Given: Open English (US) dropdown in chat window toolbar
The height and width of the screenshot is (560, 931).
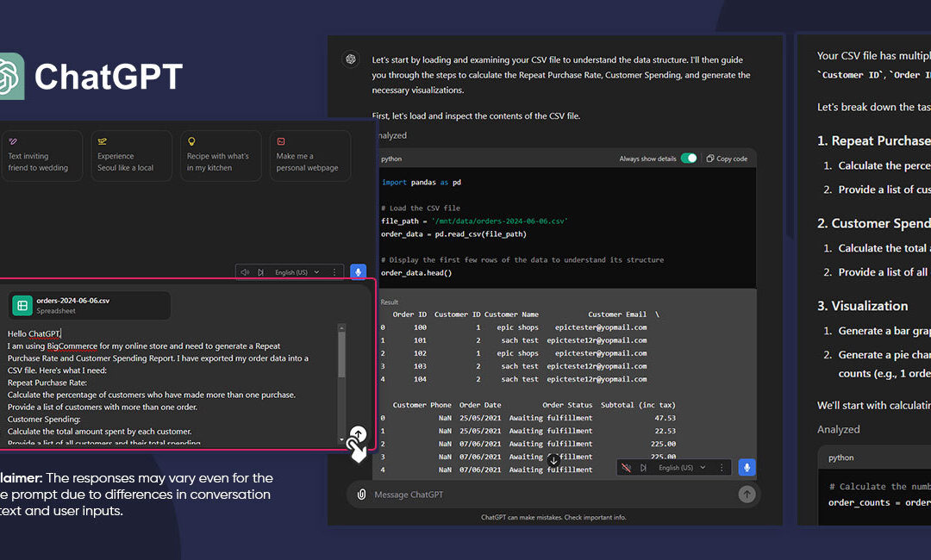Looking at the screenshot, I should (x=682, y=468).
